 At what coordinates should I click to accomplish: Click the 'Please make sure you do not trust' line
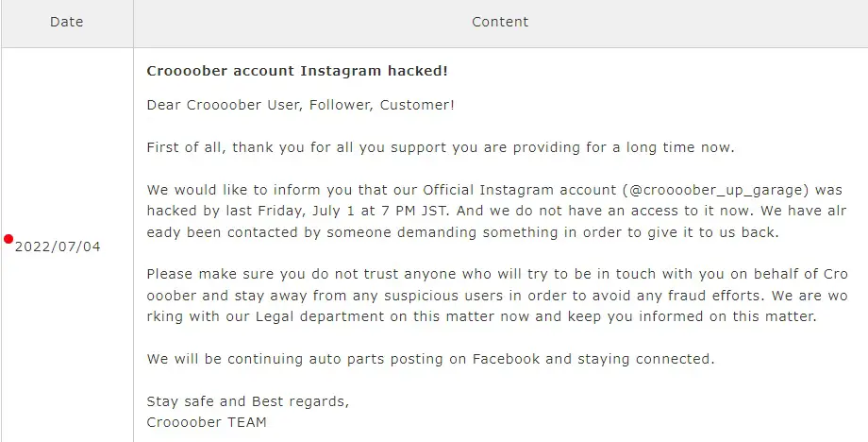[497, 275]
